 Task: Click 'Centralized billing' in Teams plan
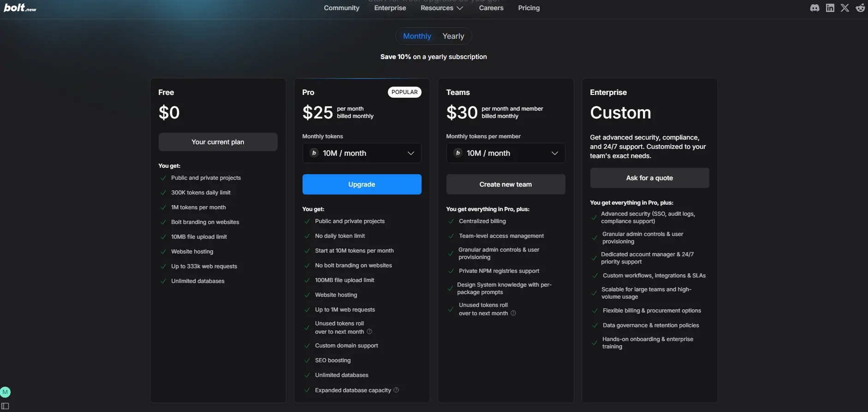click(x=482, y=221)
